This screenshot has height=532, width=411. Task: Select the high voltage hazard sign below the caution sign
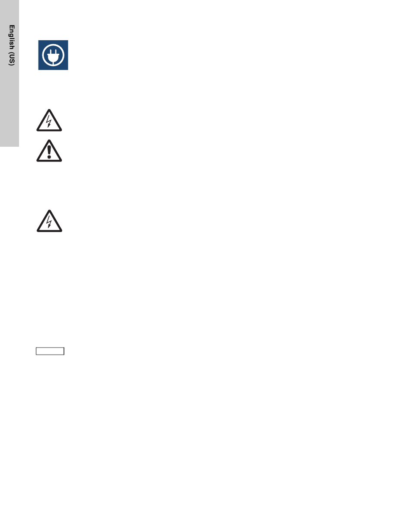coord(49,221)
